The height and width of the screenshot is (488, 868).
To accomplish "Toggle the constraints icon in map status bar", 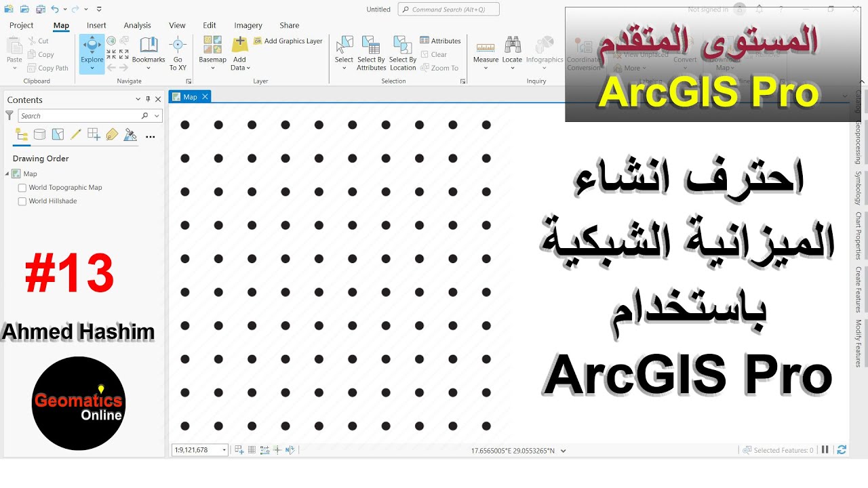I will [x=264, y=449].
